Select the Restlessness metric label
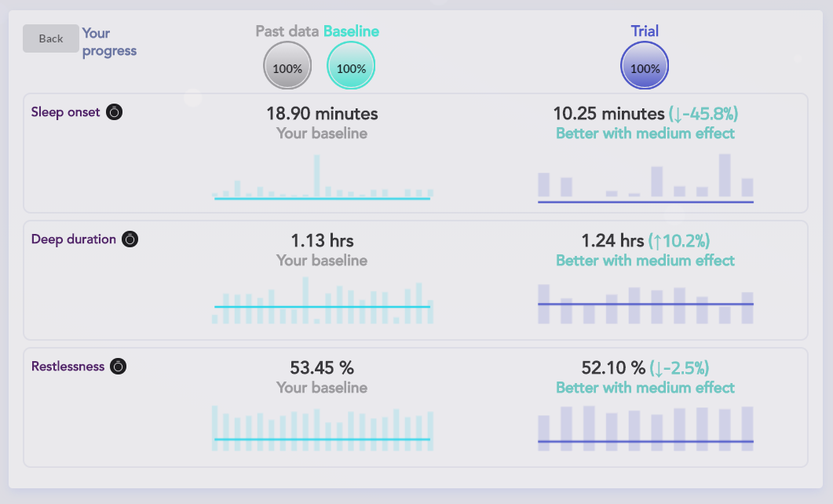This screenshot has width=833, height=504. pos(68,367)
